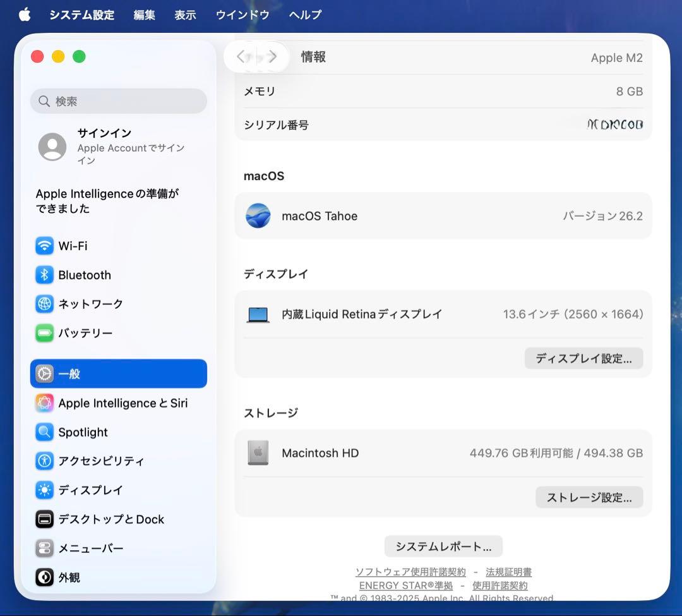The height and width of the screenshot is (616, 682).
Task: Go back with the left chevron
Action: point(241,56)
